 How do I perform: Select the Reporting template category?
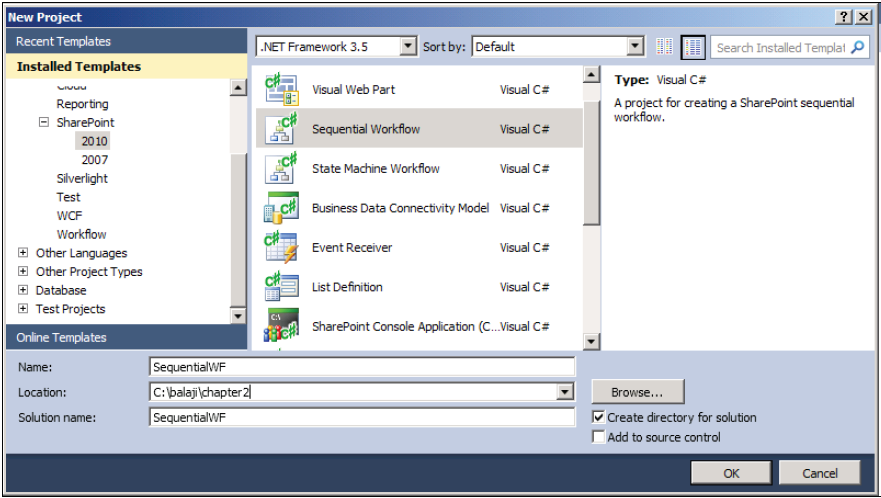(x=83, y=104)
